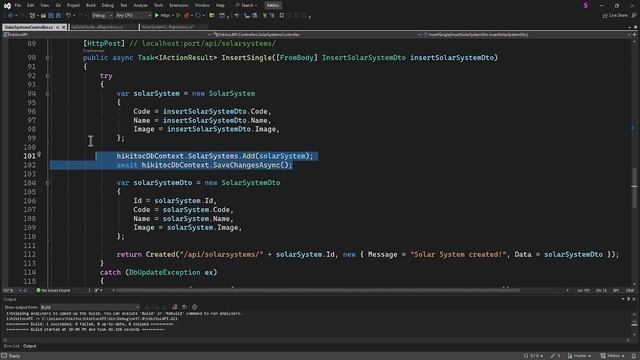Viewport: 640px width, 360px height.
Task: Open the Debug menu
Action: [108, 5]
